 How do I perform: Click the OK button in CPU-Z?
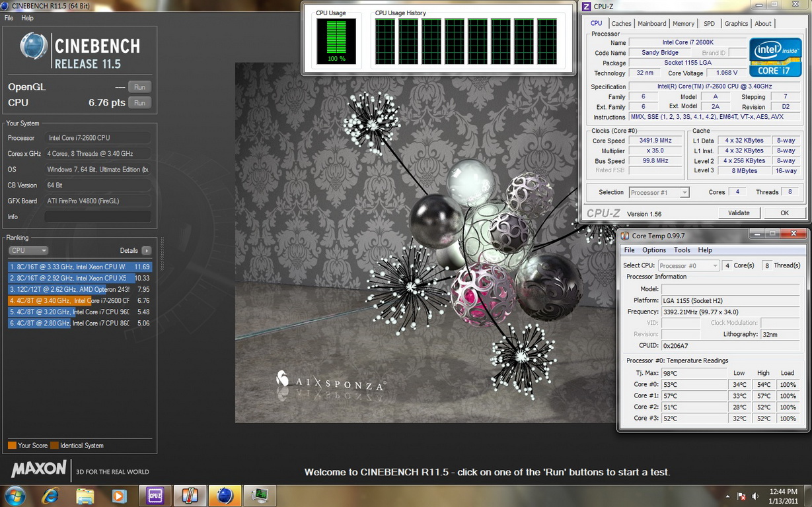pyautogui.click(x=784, y=213)
